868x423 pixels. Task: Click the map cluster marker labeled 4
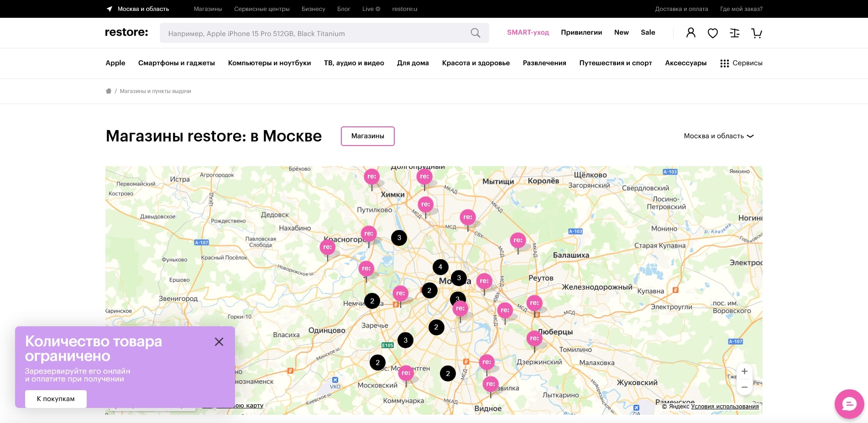(440, 267)
